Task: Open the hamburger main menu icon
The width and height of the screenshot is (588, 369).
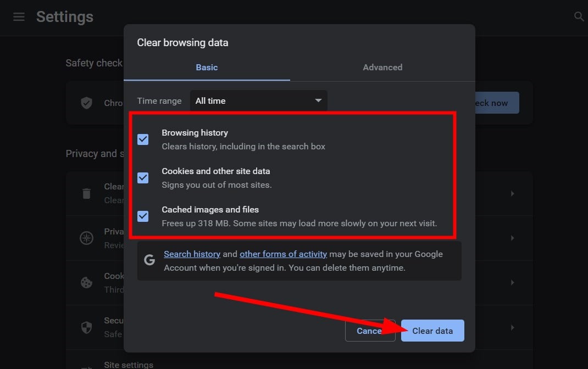Action: pyautogui.click(x=19, y=17)
